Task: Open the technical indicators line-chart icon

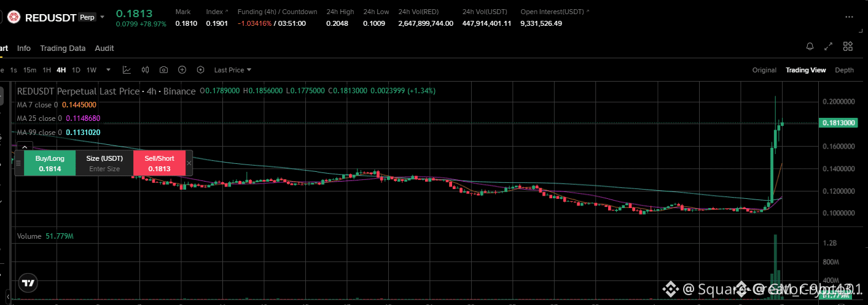Action: click(127, 70)
